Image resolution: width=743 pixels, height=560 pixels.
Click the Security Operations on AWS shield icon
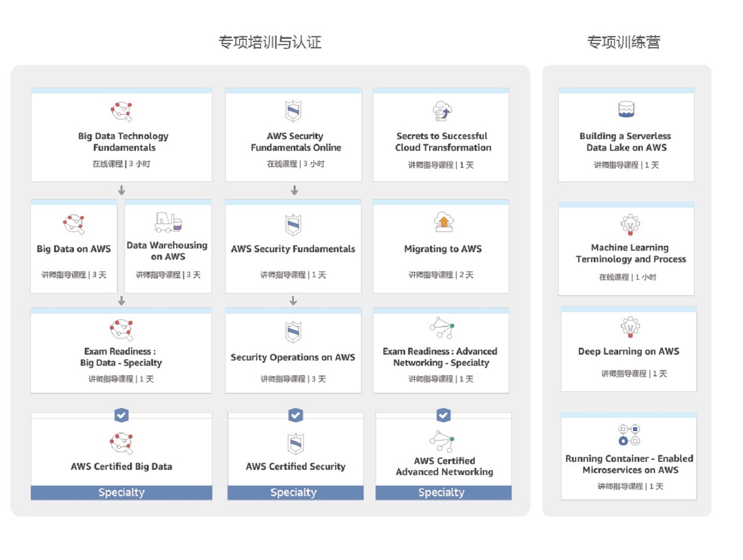pos(293,332)
